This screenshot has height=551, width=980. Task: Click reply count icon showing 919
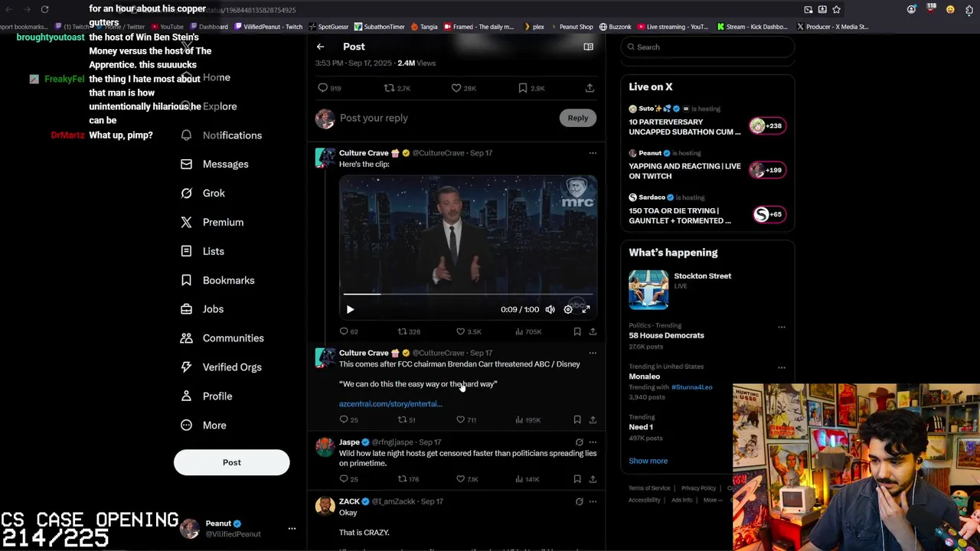click(x=329, y=88)
